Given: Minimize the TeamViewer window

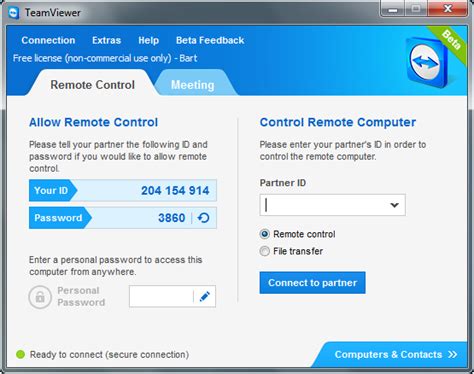Looking at the screenshot, I should (393, 9).
